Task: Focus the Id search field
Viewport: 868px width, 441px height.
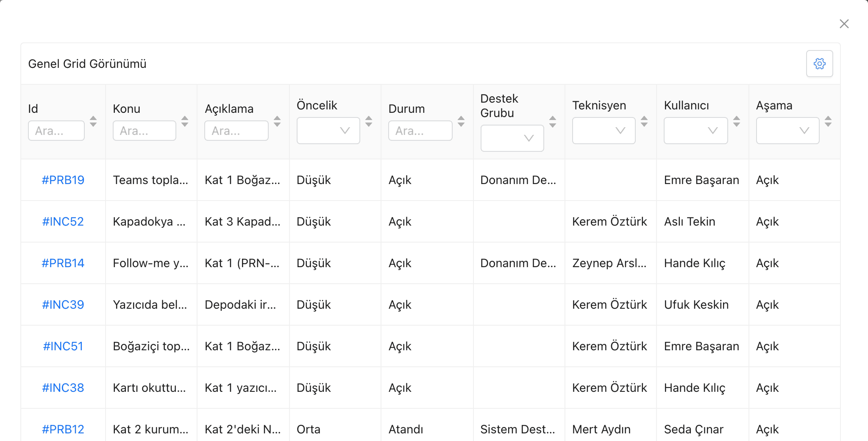Action: click(56, 131)
